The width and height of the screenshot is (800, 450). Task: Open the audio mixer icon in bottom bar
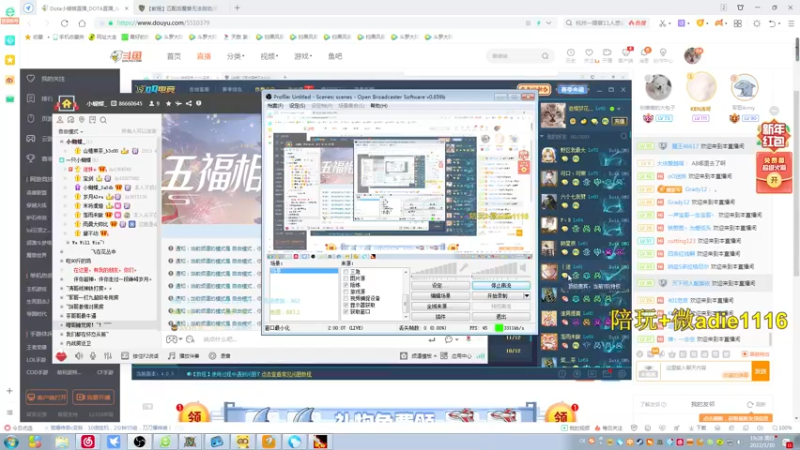click(x=108, y=356)
